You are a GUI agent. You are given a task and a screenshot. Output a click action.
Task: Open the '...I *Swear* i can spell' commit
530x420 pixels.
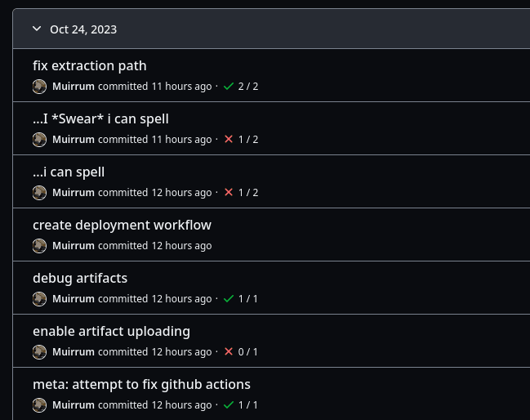pyautogui.click(x=100, y=118)
